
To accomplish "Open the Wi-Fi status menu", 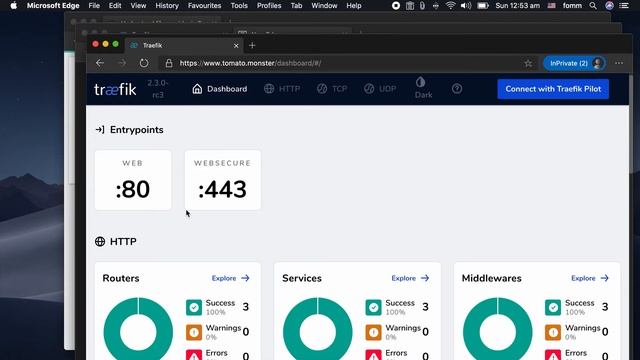I will click(x=451, y=6).
